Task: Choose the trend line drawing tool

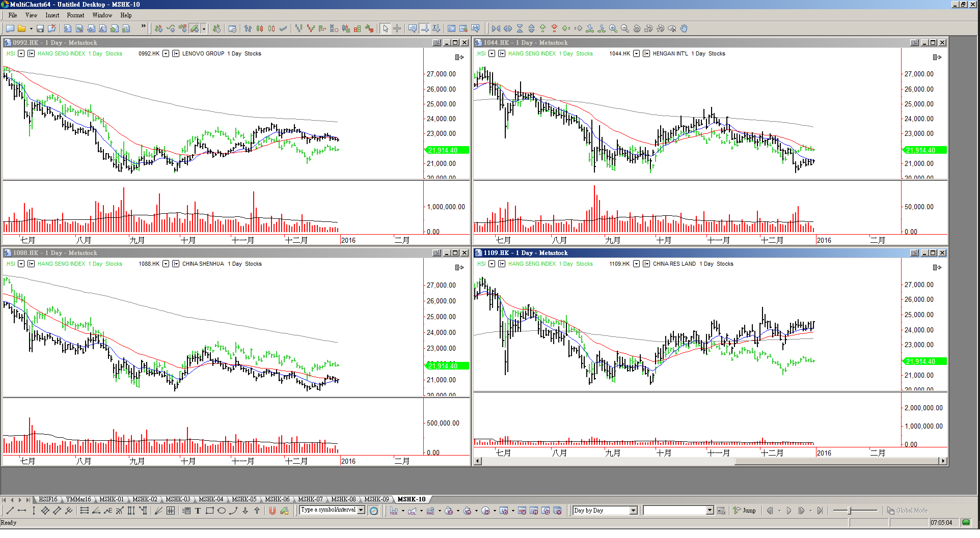Action: pyautogui.click(x=10, y=511)
